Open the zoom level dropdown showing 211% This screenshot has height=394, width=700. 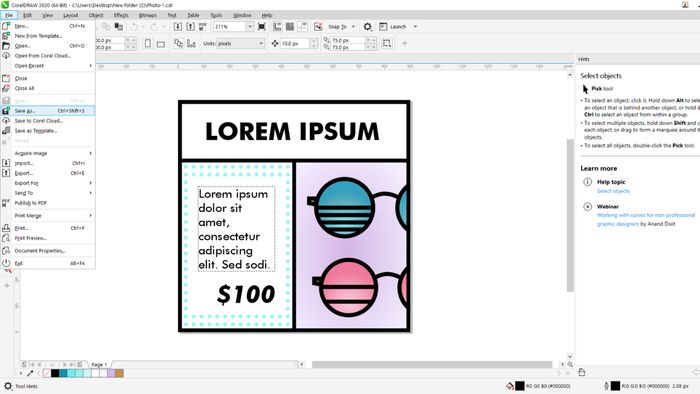[250, 26]
